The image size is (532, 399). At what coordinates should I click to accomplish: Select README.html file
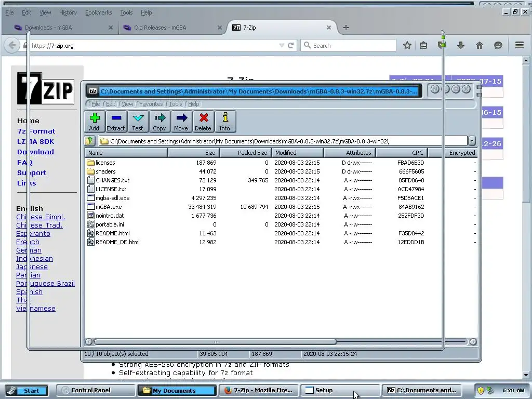(112, 233)
